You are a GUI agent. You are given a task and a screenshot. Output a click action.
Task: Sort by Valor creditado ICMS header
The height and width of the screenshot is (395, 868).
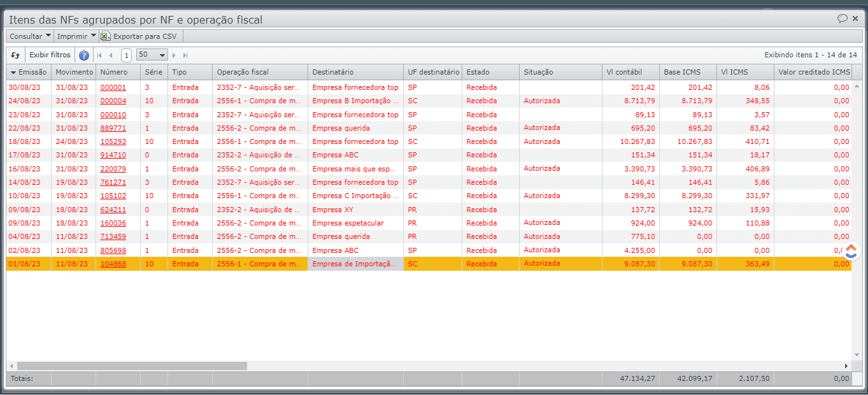(x=813, y=72)
